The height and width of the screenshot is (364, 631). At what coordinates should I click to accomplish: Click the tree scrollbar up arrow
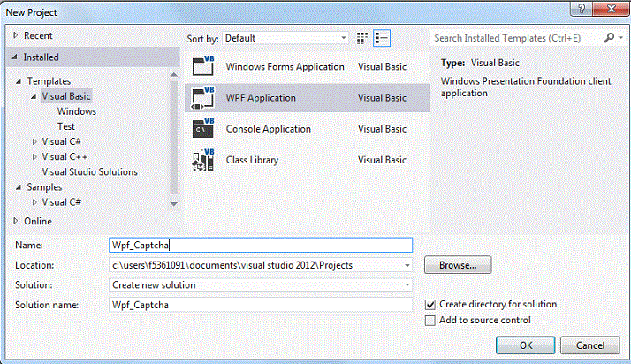click(x=174, y=75)
